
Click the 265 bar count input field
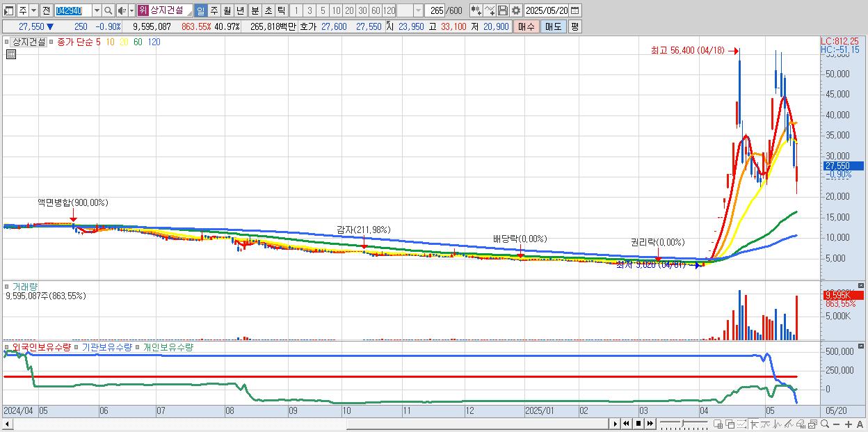[x=435, y=10]
